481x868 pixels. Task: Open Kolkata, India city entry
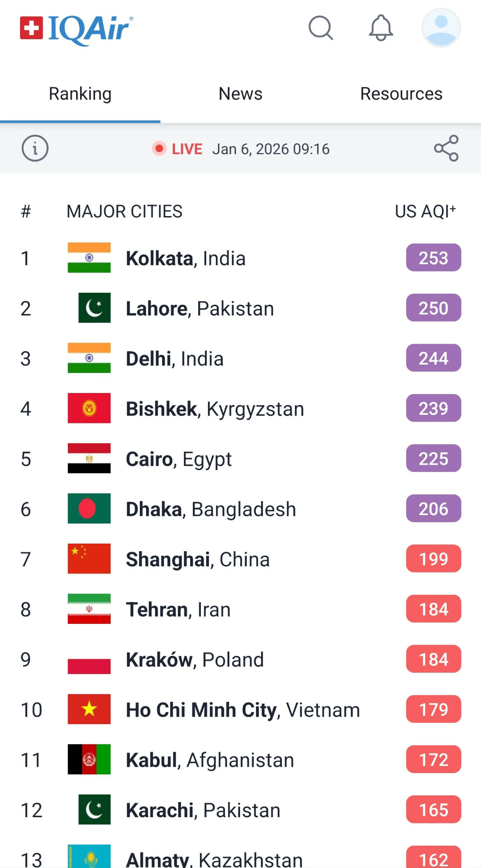(186, 258)
